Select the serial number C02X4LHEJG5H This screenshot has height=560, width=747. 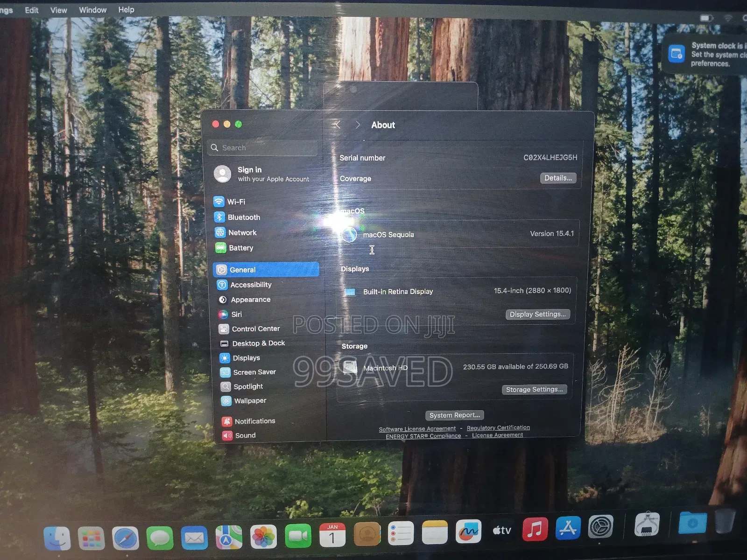(x=550, y=158)
